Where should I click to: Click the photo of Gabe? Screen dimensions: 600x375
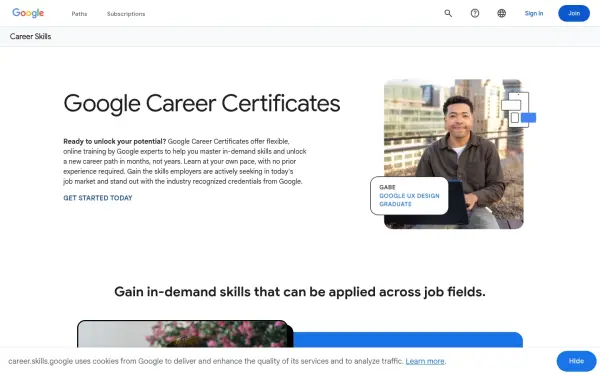coord(454,154)
